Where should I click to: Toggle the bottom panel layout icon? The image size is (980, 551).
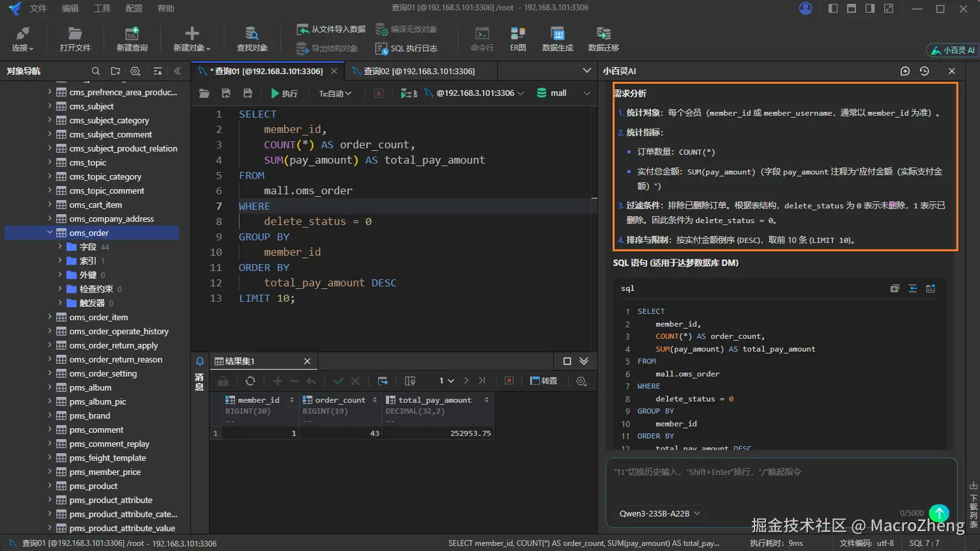click(x=852, y=8)
